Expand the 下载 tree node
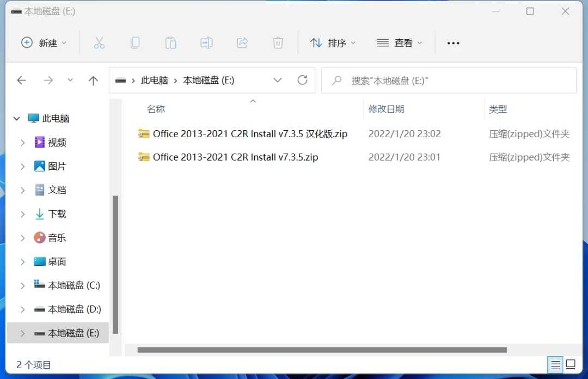The width and height of the screenshot is (588, 379). 22,214
